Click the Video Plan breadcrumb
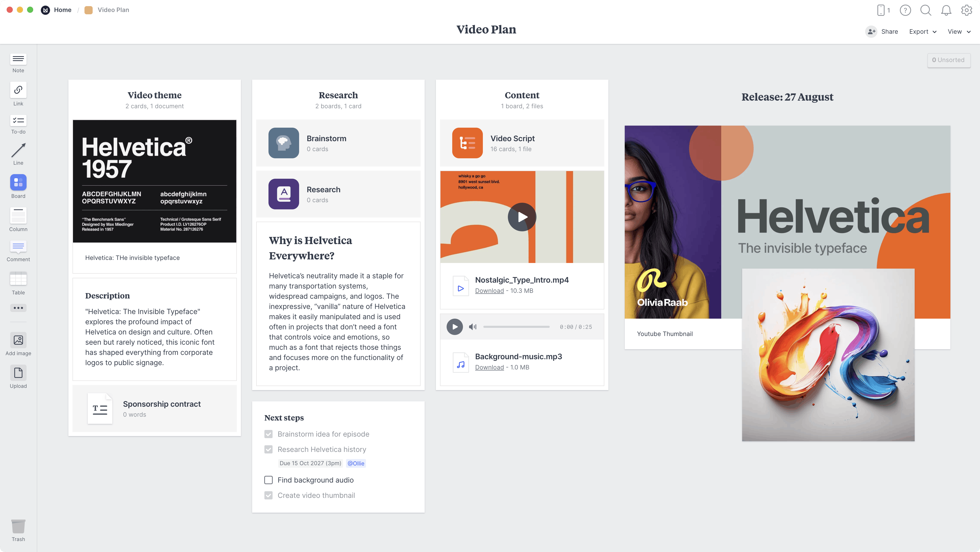 tap(113, 10)
